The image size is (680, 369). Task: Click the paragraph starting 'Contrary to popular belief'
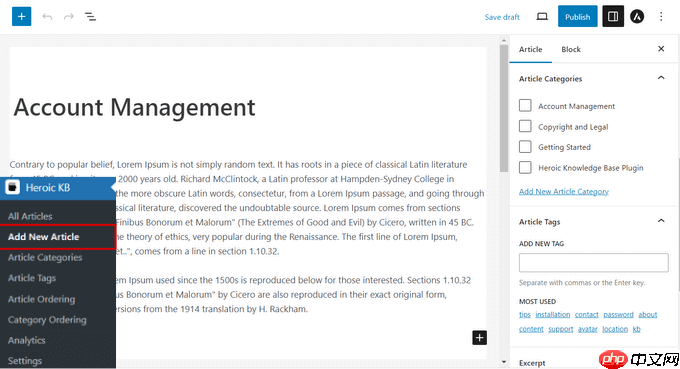pos(247,208)
